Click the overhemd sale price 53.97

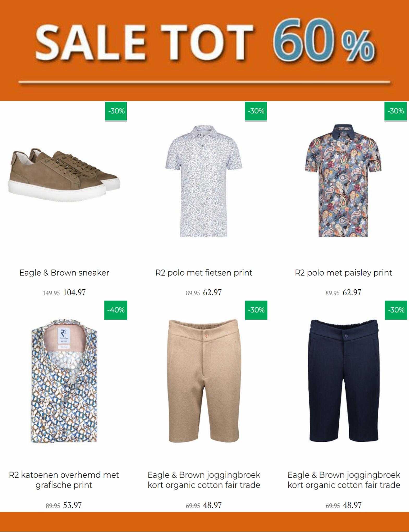tap(72, 505)
